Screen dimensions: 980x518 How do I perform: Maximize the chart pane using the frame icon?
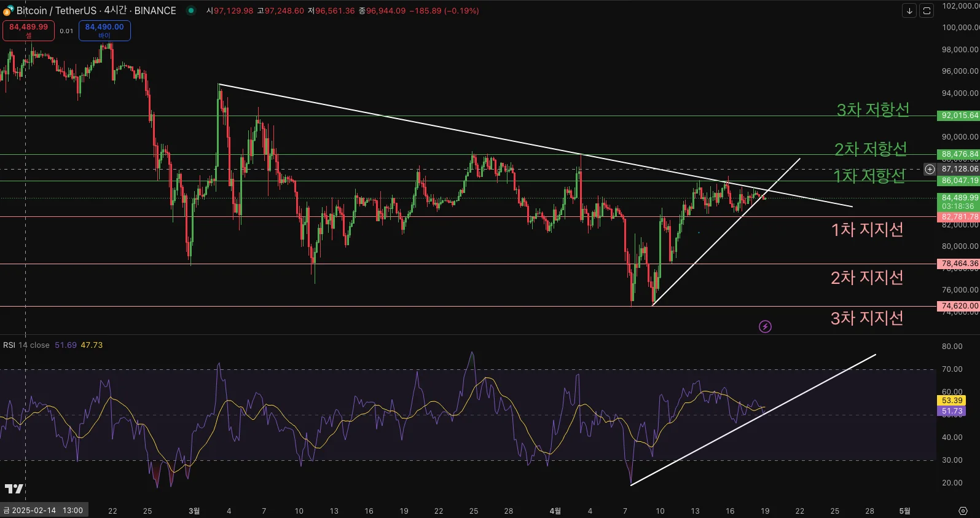(927, 10)
